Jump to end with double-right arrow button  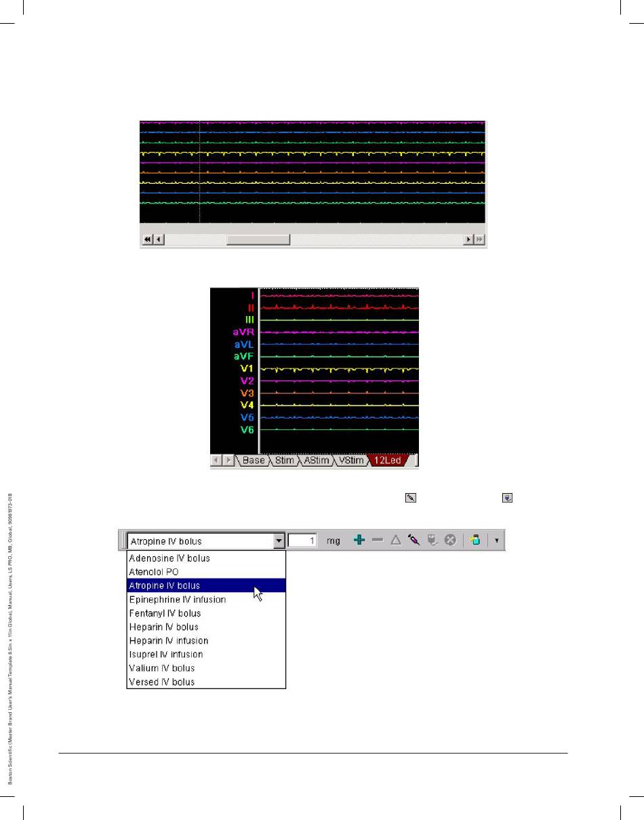pyautogui.click(x=480, y=240)
